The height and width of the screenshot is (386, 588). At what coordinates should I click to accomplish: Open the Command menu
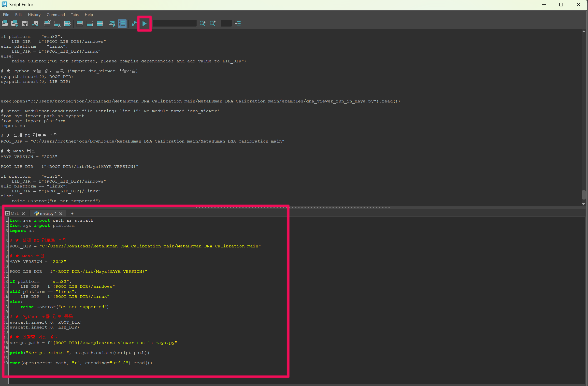coord(56,14)
